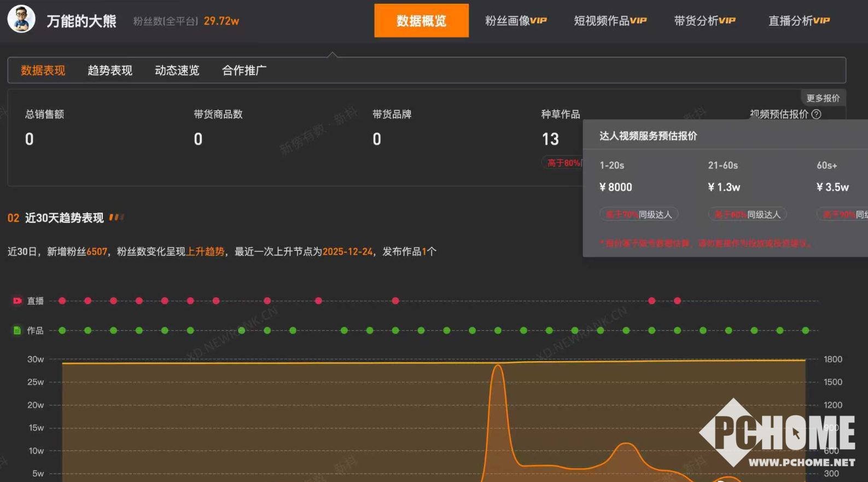The width and height of the screenshot is (868, 482).
Task: Open the 短视频作品 VIP section
Action: coord(610,21)
